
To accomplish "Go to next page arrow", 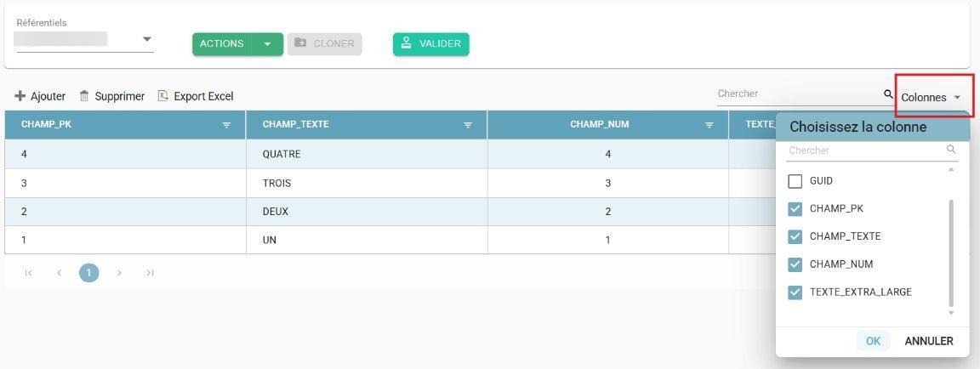I will (119, 273).
